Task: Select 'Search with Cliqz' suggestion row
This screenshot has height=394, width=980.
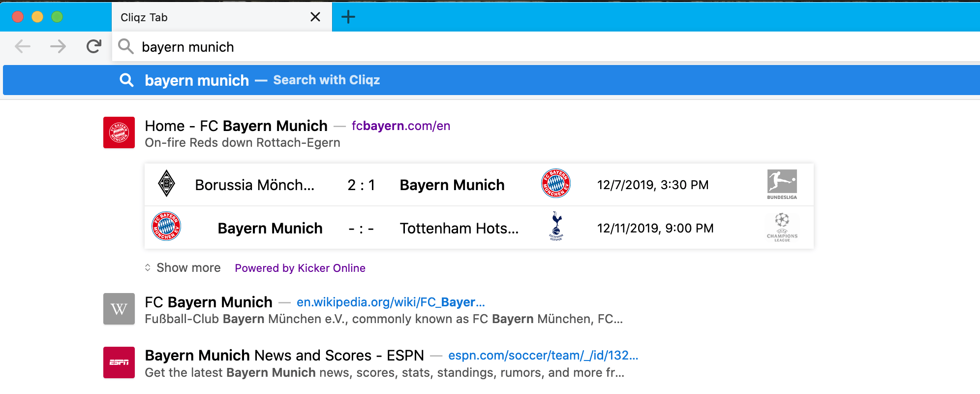Action: click(491, 80)
